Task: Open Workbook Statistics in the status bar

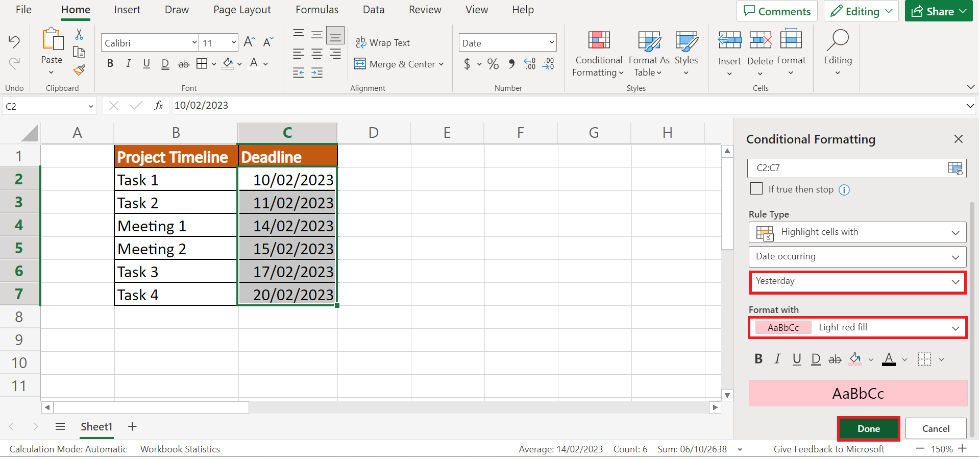Action: pos(180,449)
